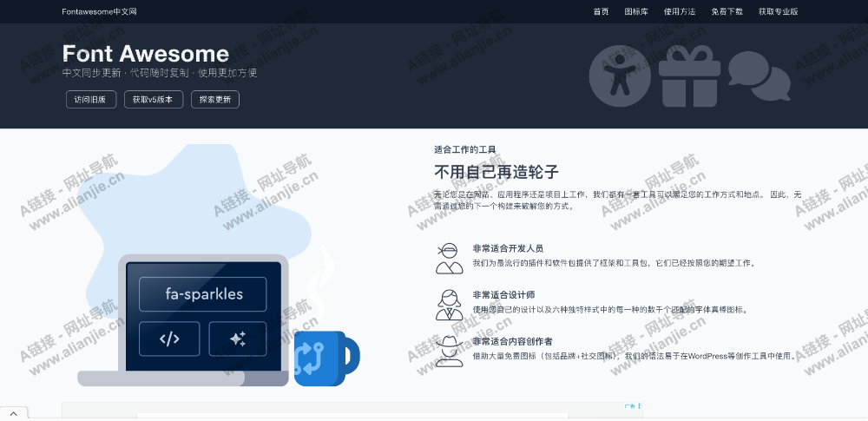Click the 非常适合内容创作者 heading
Viewport: 868px width, 421px height.
pyautogui.click(x=512, y=342)
